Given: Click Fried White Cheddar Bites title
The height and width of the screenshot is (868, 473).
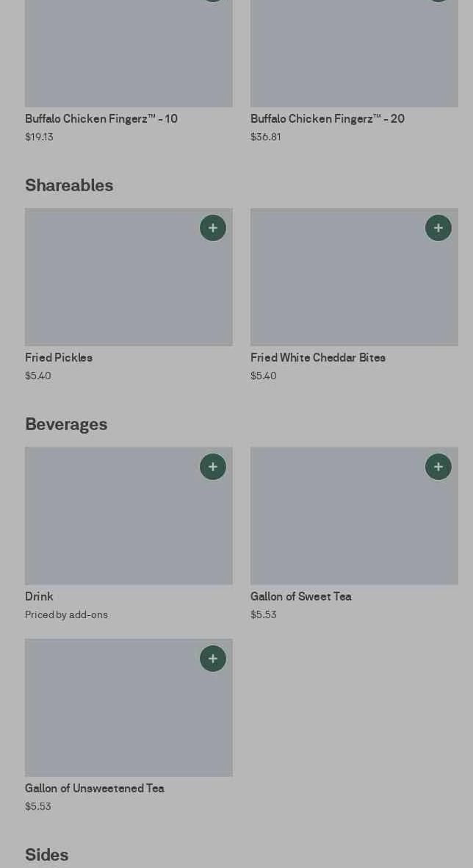Looking at the screenshot, I should [x=318, y=358].
